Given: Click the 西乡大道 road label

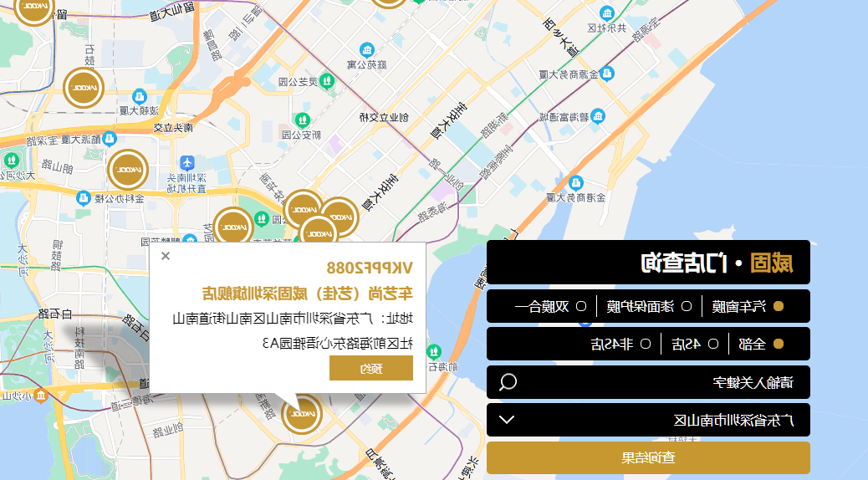Looking at the screenshot, I should click(x=561, y=38).
